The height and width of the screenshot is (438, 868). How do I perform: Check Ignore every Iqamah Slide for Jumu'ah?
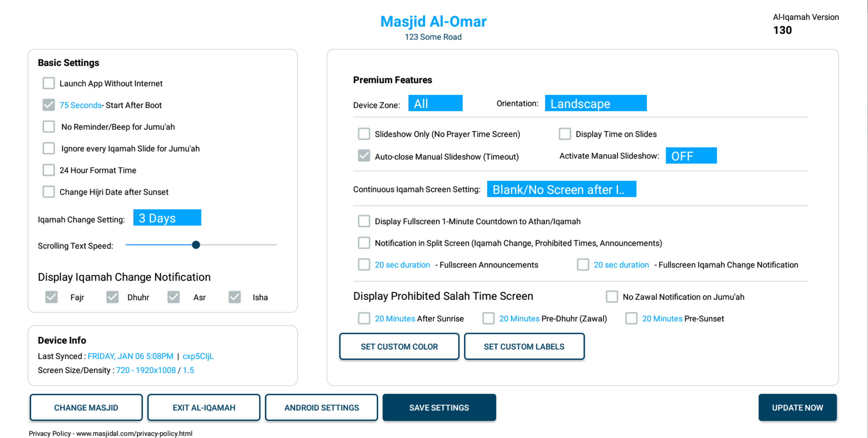click(48, 148)
